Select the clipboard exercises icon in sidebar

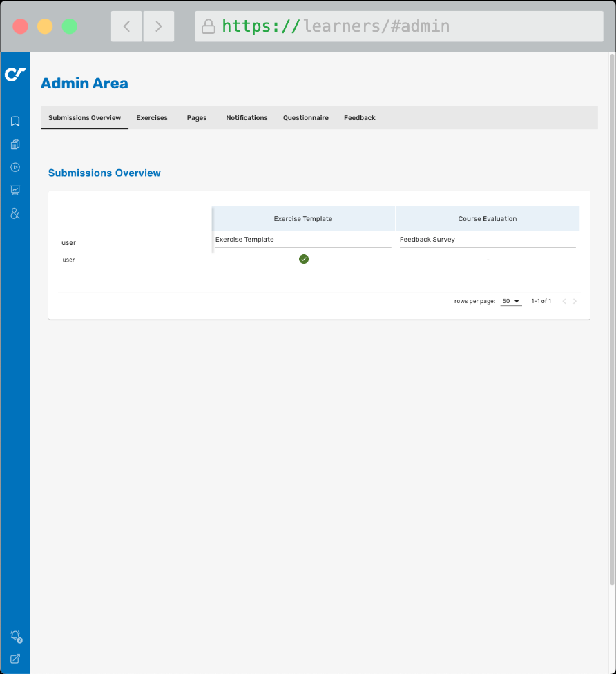click(15, 144)
